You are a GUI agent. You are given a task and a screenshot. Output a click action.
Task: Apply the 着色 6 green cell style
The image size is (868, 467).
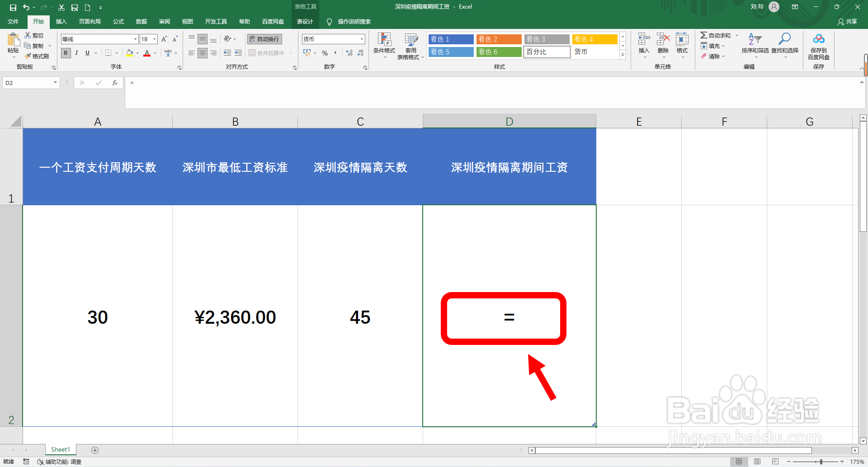(x=499, y=52)
